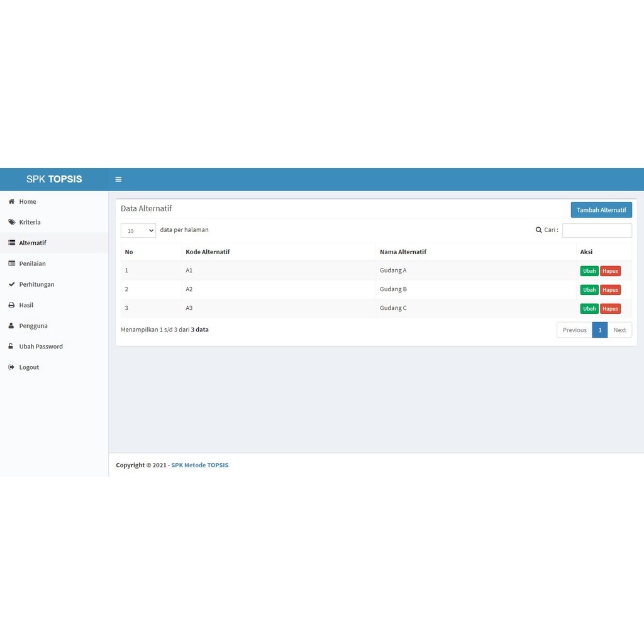Open the SPK Metode TOPSIS footer link
This screenshot has width=644, height=644.
tap(199, 465)
